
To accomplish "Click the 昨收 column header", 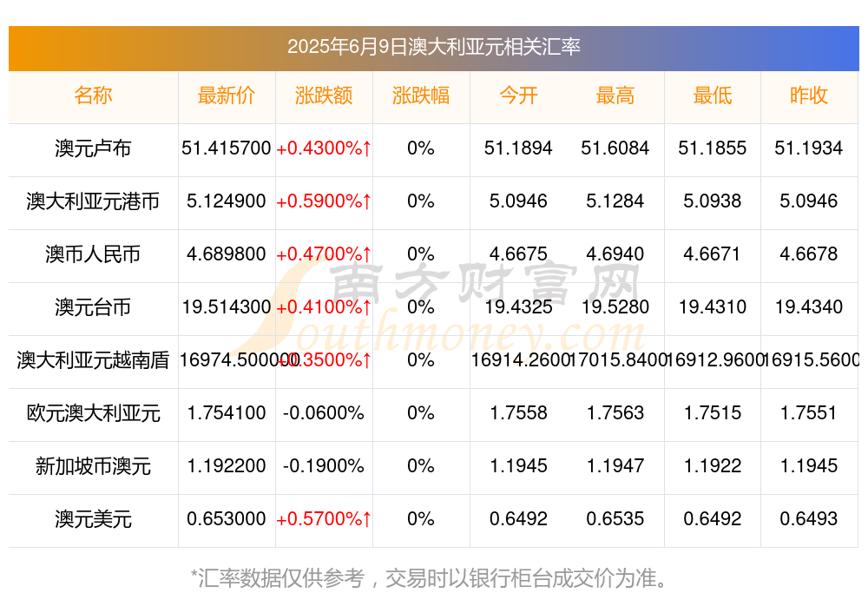I will click(809, 96).
